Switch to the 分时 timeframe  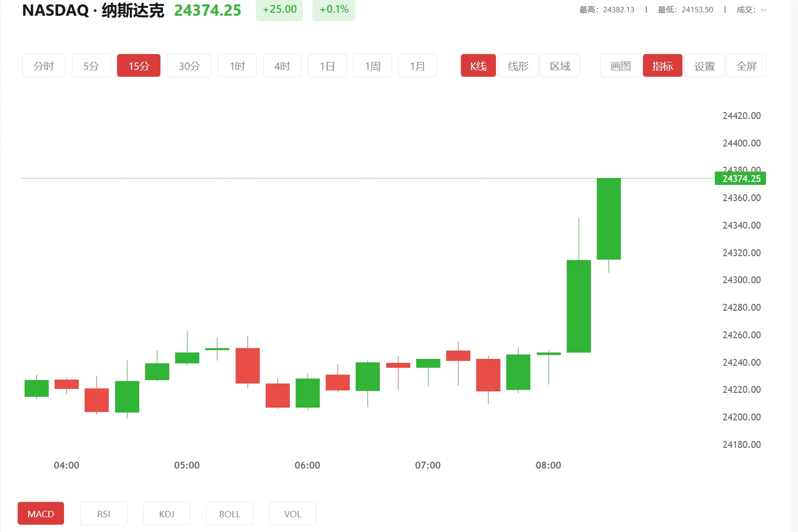43,65
